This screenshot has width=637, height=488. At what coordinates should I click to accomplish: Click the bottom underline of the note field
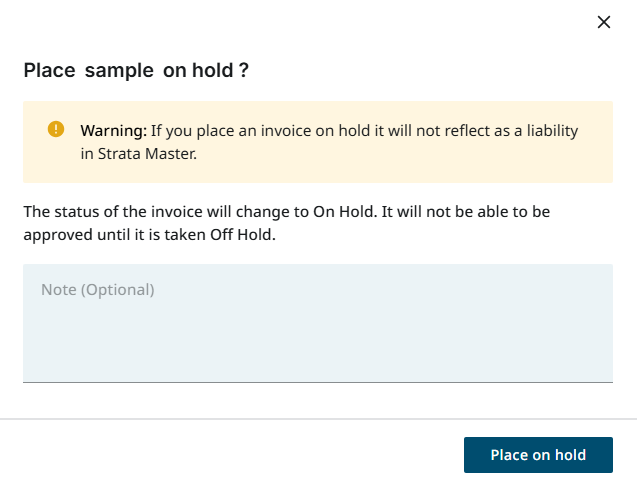[x=317, y=381]
